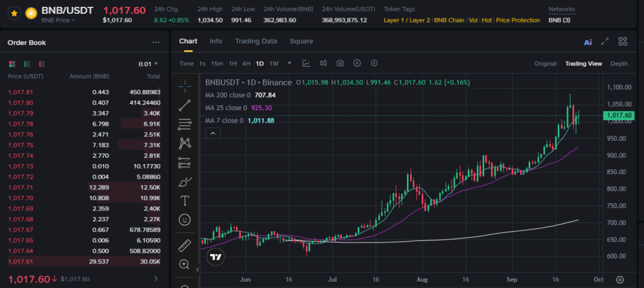Switch to the Info tab
This screenshot has height=288, width=644.
pos(216,41)
